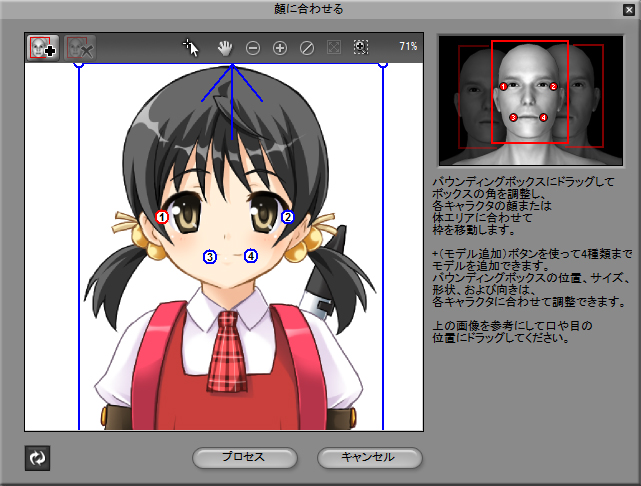
Task: Close the 顔に合わせる dialog
Action: (x=629, y=10)
